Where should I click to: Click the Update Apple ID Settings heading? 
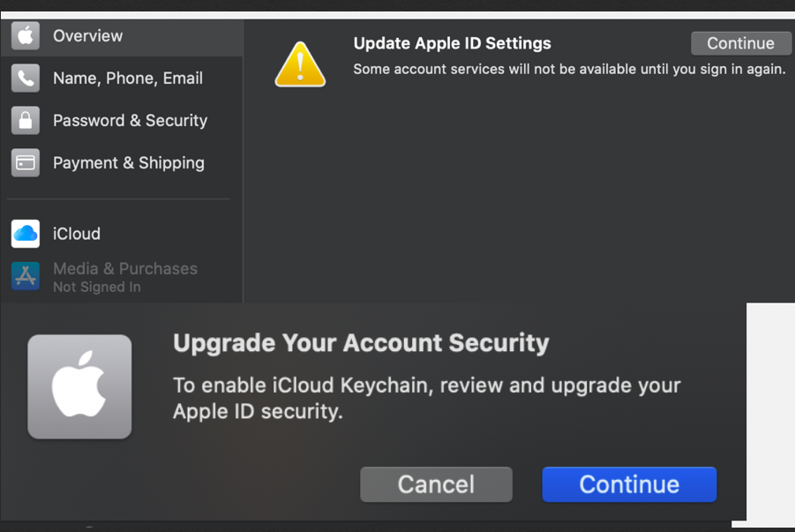tap(452, 43)
